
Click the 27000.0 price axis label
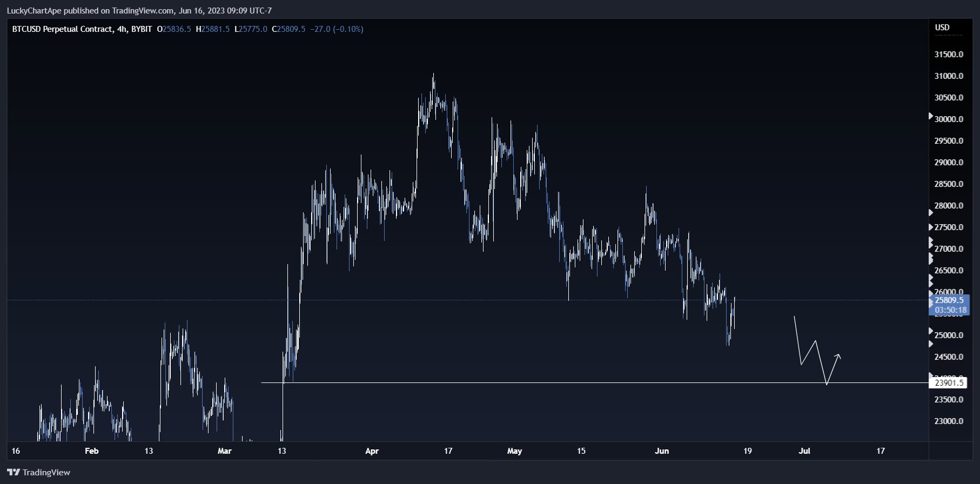click(949, 249)
